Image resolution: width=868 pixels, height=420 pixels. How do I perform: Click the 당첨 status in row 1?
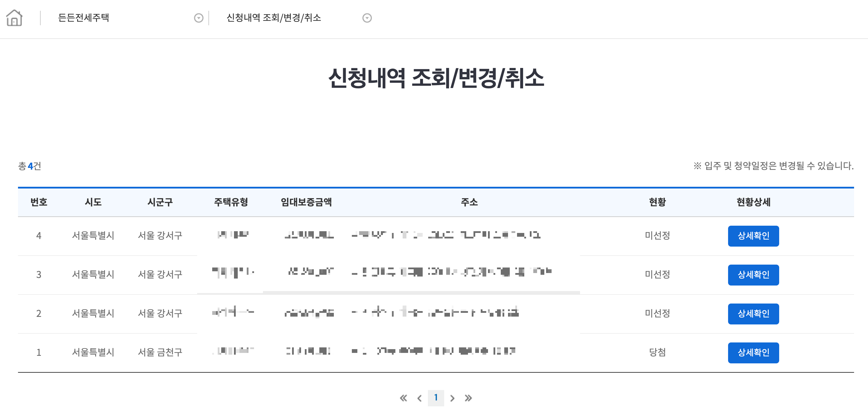[657, 352]
